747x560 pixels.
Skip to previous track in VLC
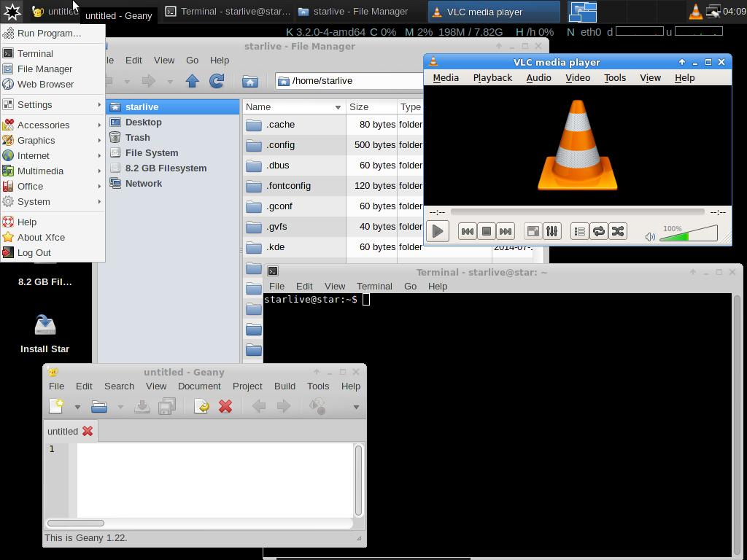(x=468, y=231)
